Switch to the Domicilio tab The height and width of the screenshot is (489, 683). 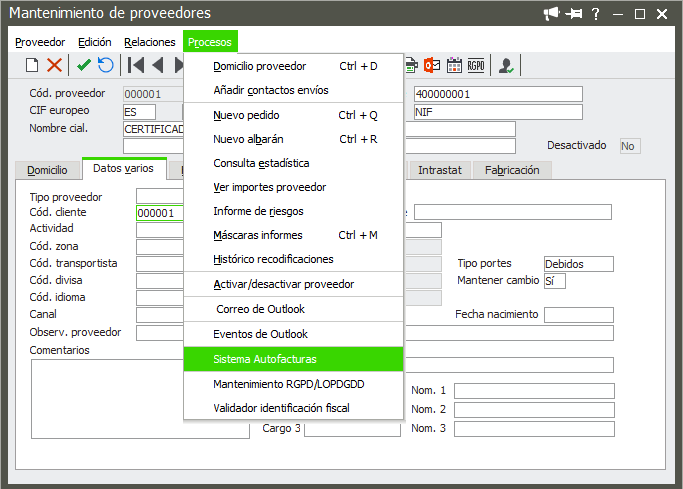point(47,170)
